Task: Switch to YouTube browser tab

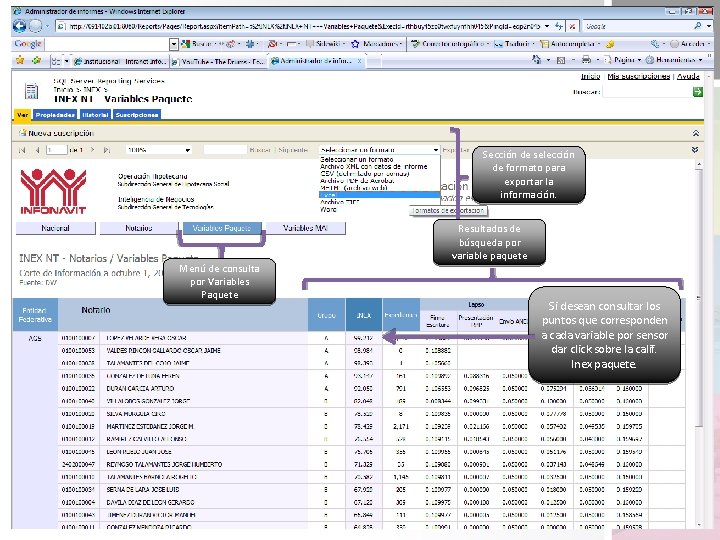Action: tap(219, 61)
